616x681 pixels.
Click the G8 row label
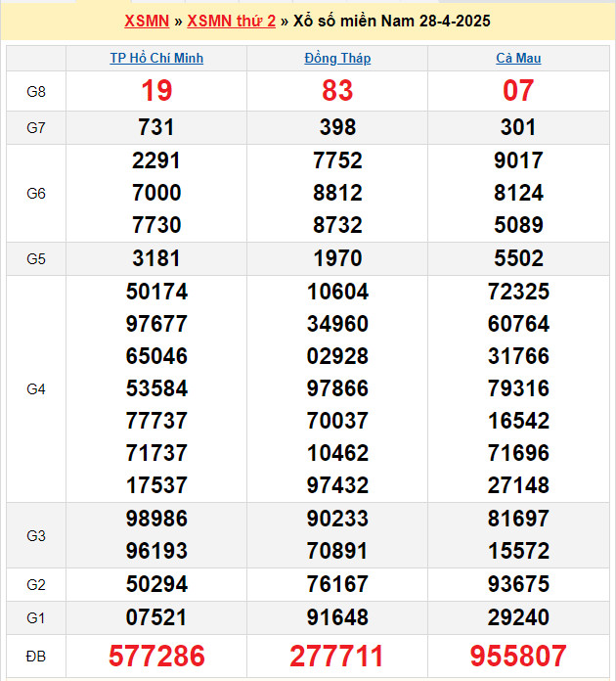(x=36, y=92)
